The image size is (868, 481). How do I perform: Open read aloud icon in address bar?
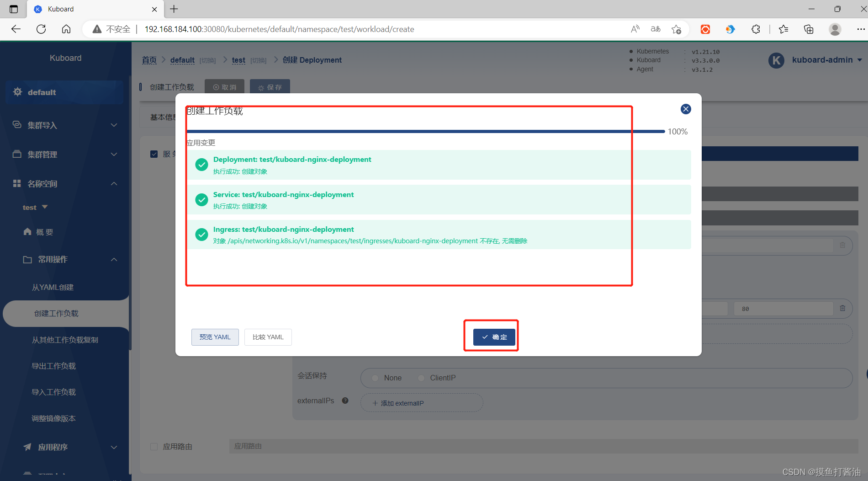[x=635, y=29]
